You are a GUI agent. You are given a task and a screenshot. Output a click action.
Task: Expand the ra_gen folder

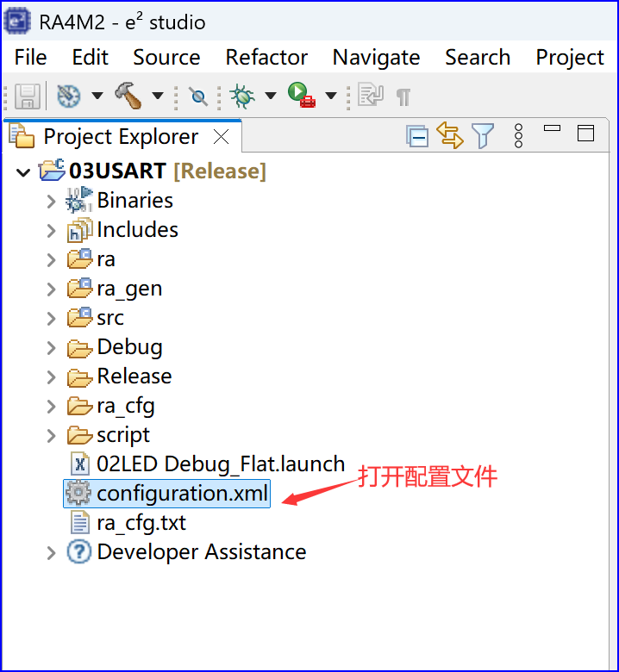(51, 289)
